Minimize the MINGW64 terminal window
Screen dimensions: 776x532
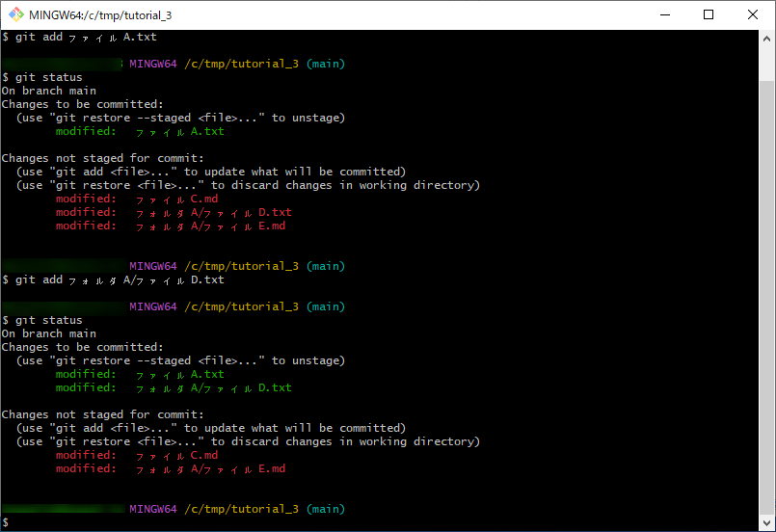coord(665,14)
